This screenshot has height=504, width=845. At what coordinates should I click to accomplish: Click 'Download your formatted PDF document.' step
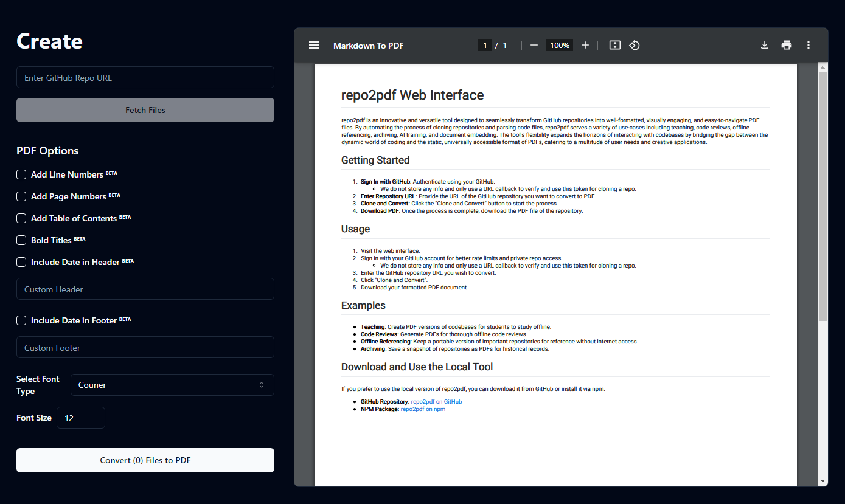[414, 288]
